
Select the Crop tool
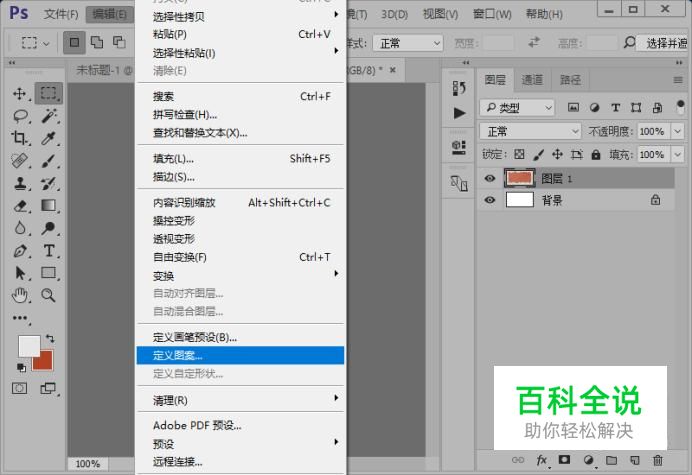pos(19,138)
